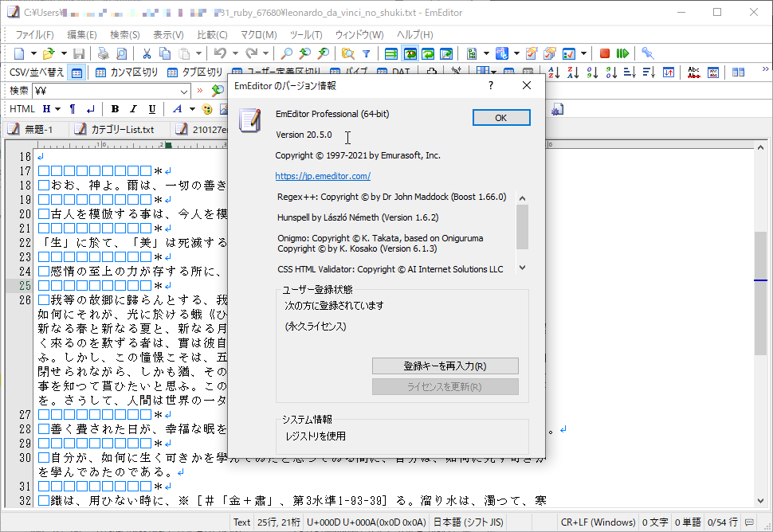Toggle bold formatting on the HTML bar
Screen dimensions: 773x532
click(115, 109)
